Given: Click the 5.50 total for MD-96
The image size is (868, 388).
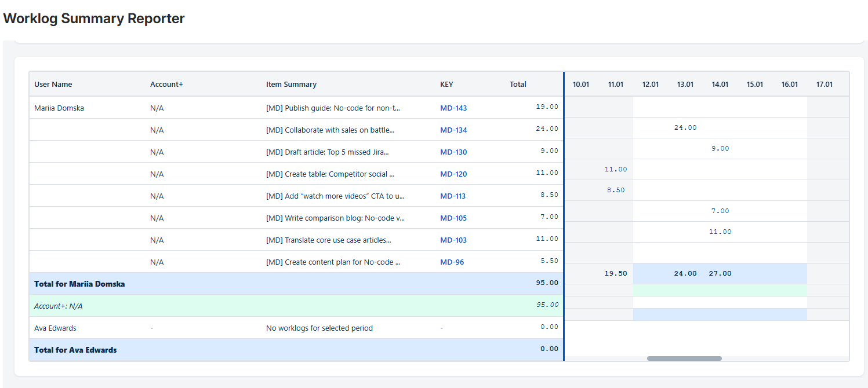Looking at the screenshot, I should pyautogui.click(x=550, y=261).
